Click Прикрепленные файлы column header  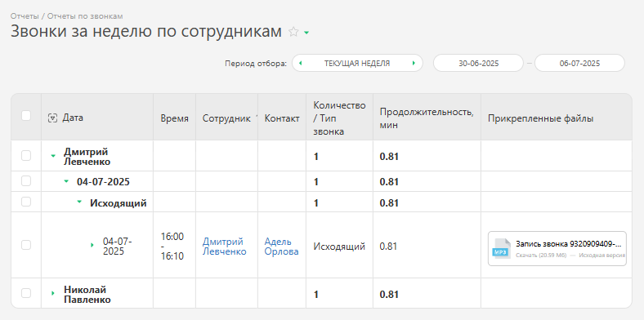coord(540,119)
